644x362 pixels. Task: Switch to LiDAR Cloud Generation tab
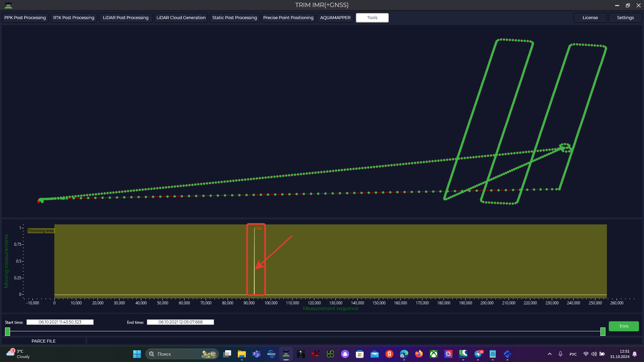tap(181, 18)
